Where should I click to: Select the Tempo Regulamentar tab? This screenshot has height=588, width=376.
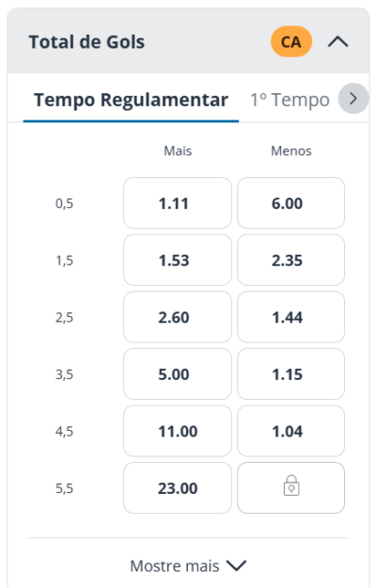pos(131,100)
